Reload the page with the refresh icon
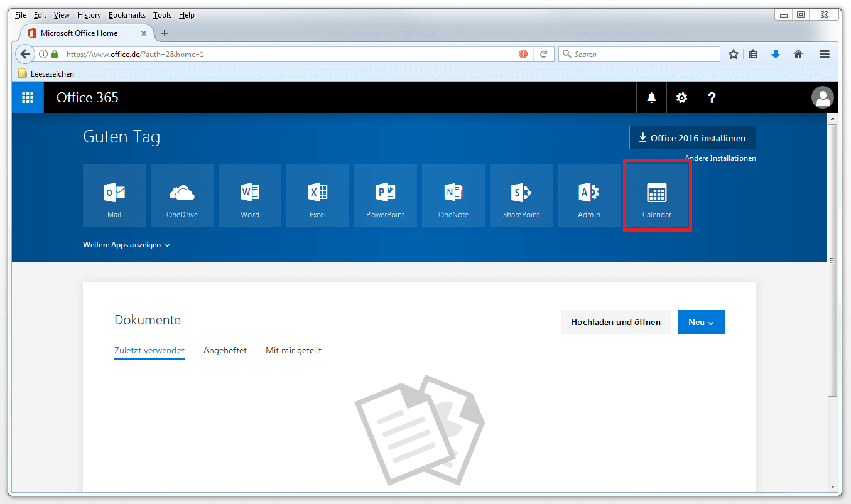The height and width of the screenshot is (504, 851). (544, 55)
